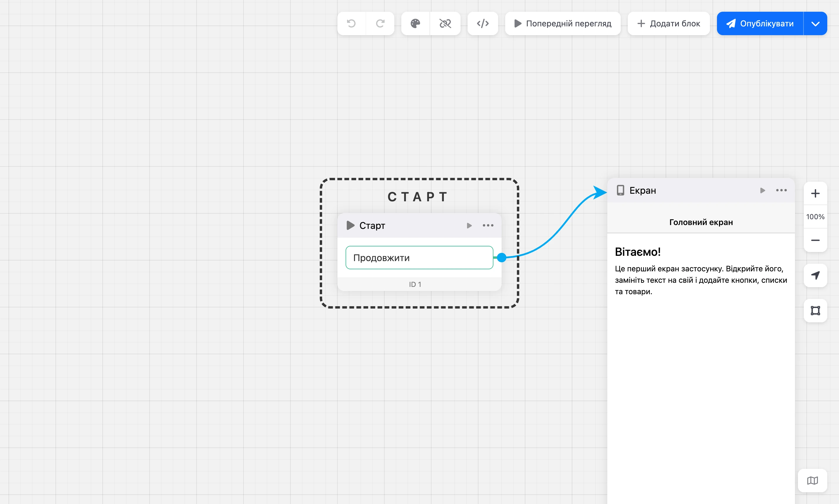Toggle the minimap icon

point(813,481)
